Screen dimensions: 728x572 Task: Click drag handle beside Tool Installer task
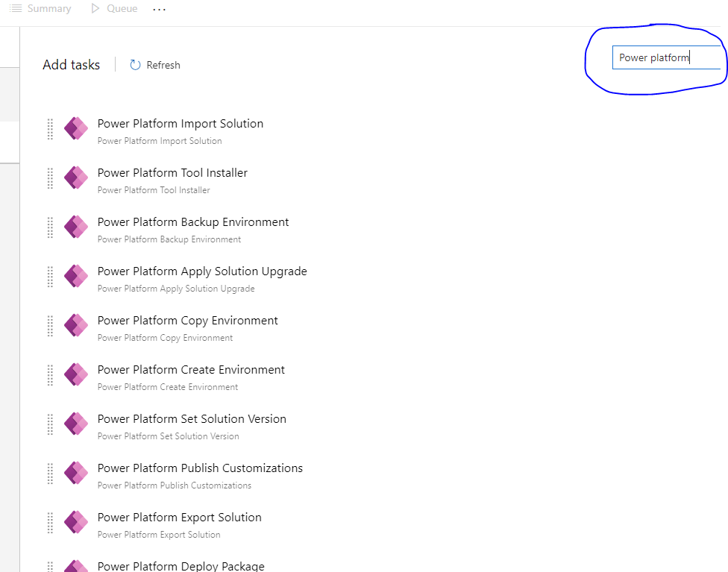tap(50, 178)
